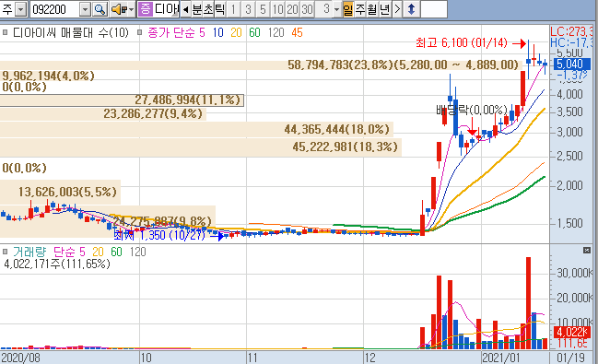Click the 4,022,171주(111.65%) volume readout
Image resolution: width=598 pixels, height=364 pixels.
57,264
